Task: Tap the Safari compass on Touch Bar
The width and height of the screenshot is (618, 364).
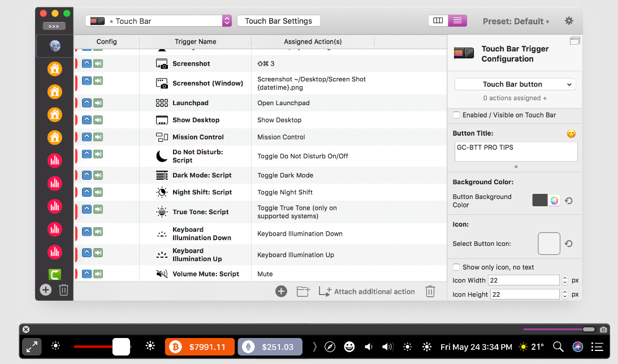Action: [x=330, y=346]
